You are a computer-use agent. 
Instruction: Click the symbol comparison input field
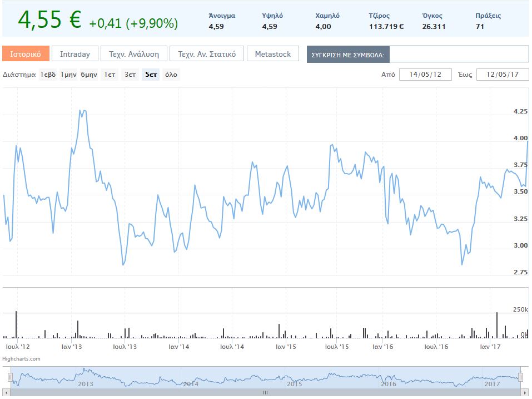[x=459, y=55]
